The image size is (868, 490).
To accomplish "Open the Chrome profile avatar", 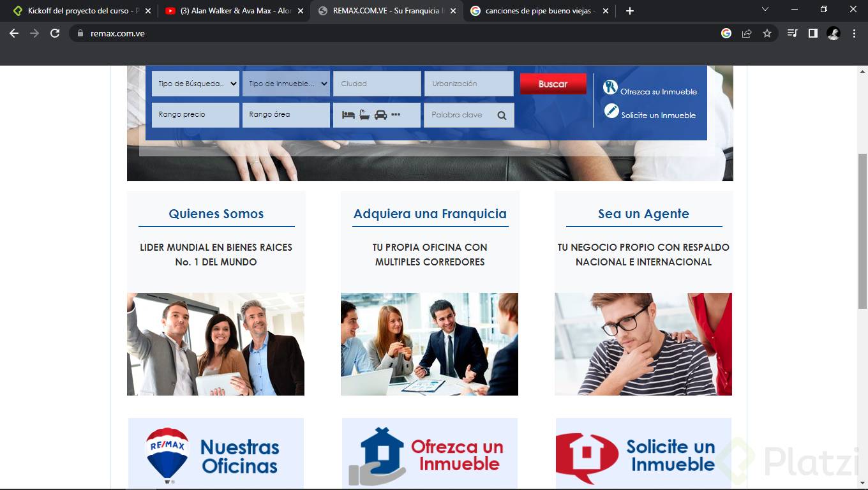I will click(834, 33).
